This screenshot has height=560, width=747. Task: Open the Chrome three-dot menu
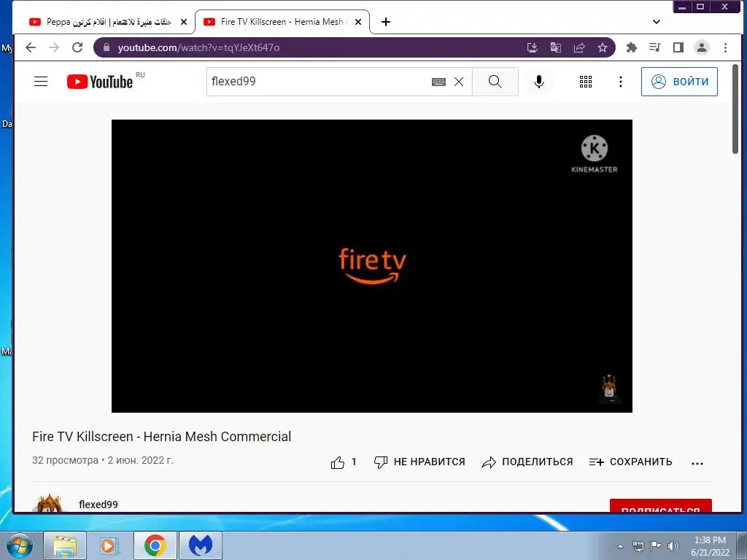(x=725, y=47)
